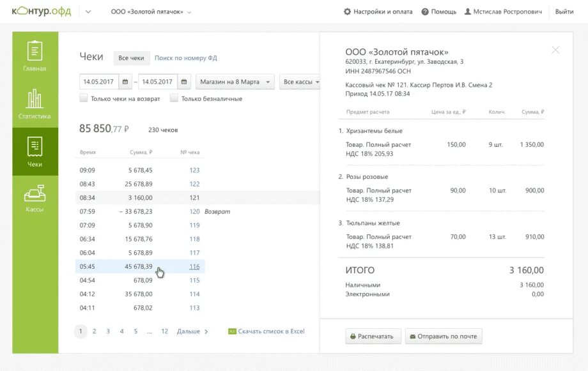The image size is (588, 371).
Task: Click the 85 850,77 ₽ total sum
Action: point(104,128)
